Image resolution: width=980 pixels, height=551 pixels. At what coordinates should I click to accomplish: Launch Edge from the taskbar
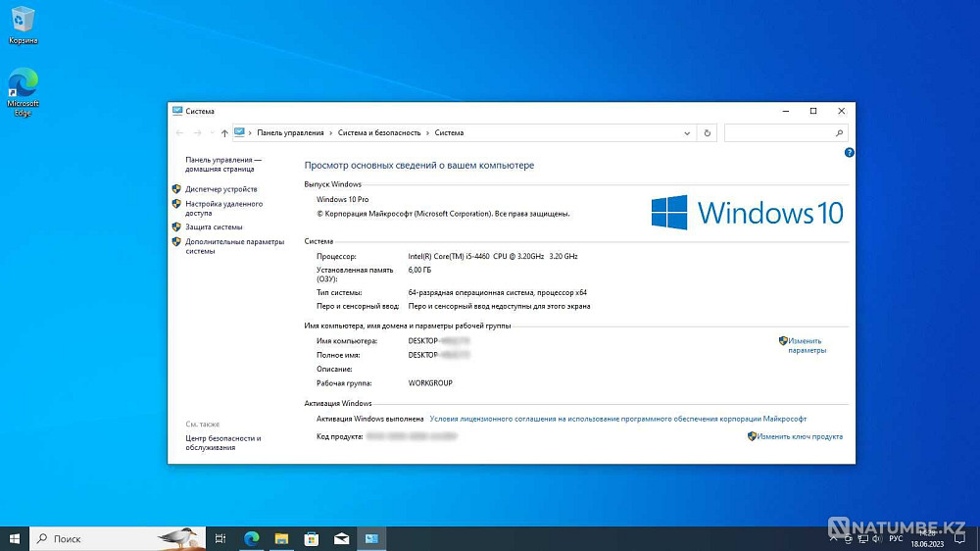[251, 538]
